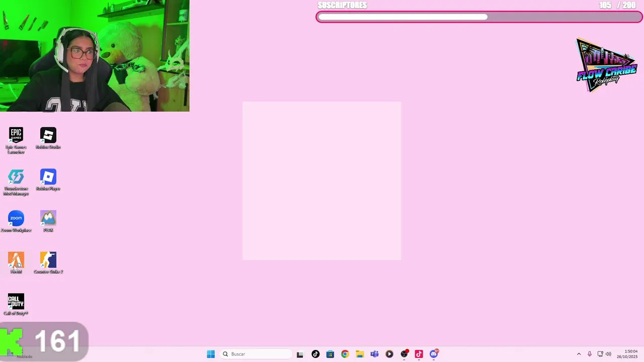
Task: Open the media player taskbar icon
Action: click(389, 354)
